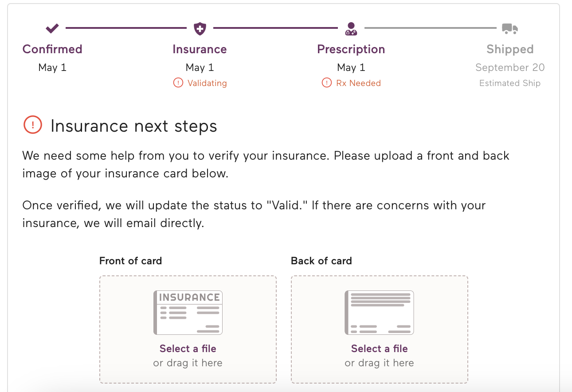
Task: Click the 'or drag it here' text under Front of card
Action: (x=188, y=363)
